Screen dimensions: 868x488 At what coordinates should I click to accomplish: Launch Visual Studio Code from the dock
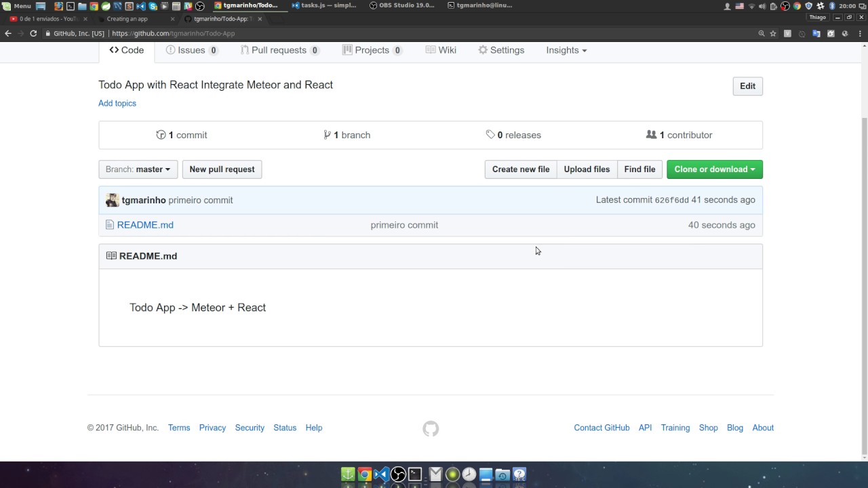point(382,474)
